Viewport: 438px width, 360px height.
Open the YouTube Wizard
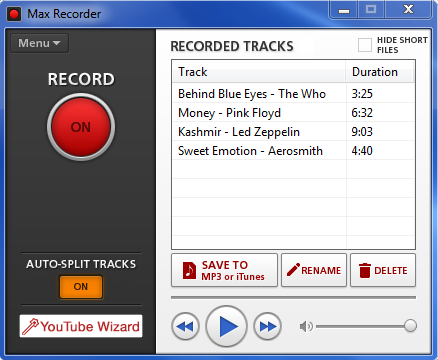(x=81, y=326)
